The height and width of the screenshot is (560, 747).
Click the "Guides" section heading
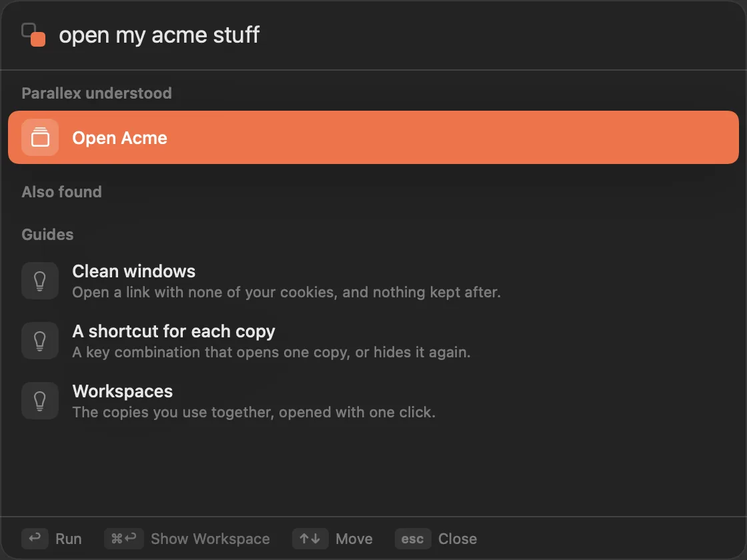tap(47, 234)
